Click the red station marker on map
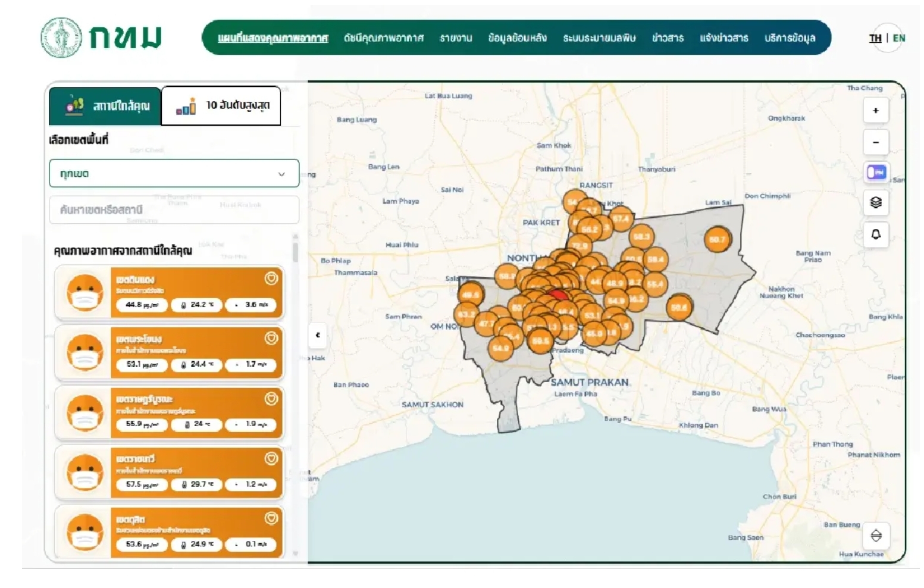The image size is (924, 588). pyautogui.click(x=558, y=295)
